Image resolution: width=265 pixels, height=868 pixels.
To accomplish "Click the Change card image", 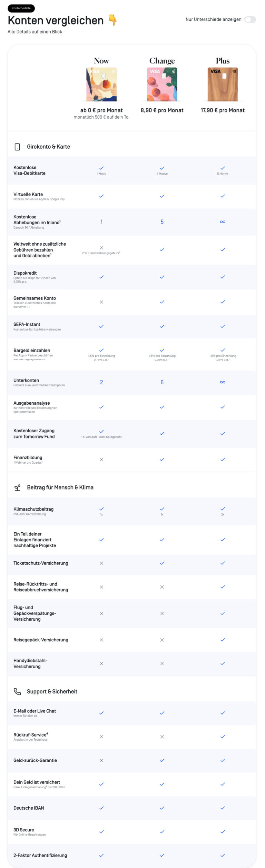I will pos(162,84).
